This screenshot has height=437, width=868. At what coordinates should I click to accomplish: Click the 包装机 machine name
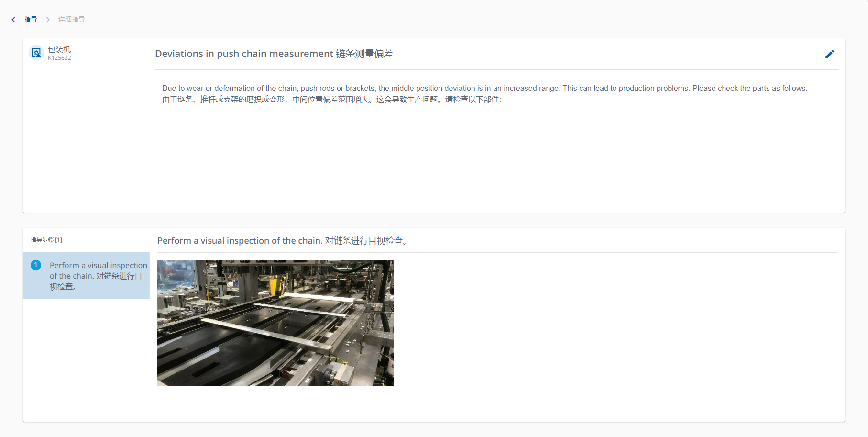click(x=59, y=49)
